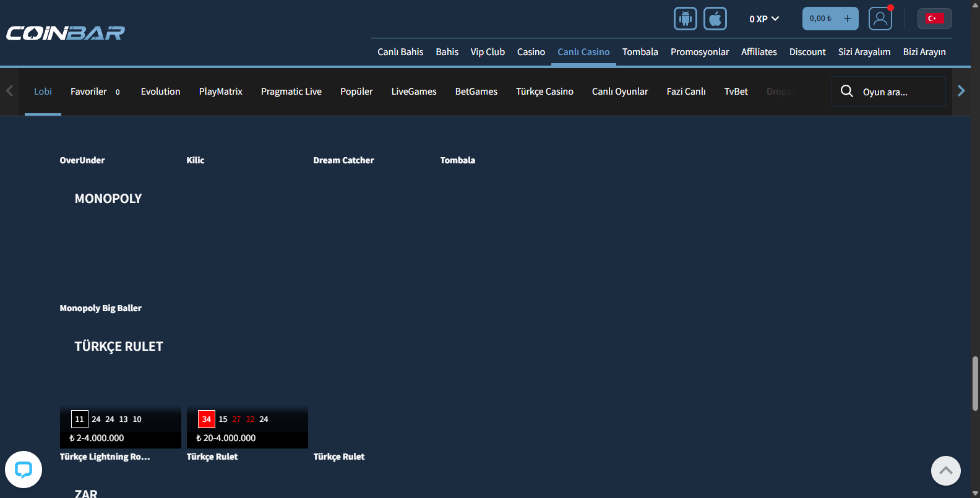The height and width of the screenshot is (498, 980).
Task: Expand the 0 XP dropdown
Action: (764, 19)
